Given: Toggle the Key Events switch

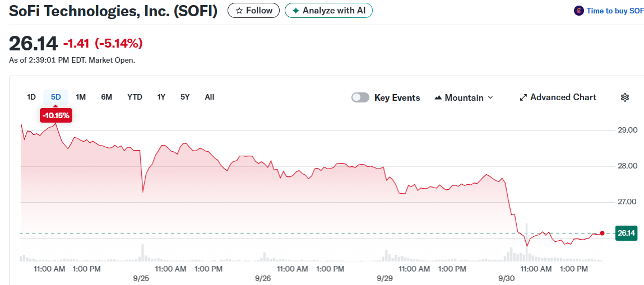Looking at the screenshot, I should click(360, 97).
